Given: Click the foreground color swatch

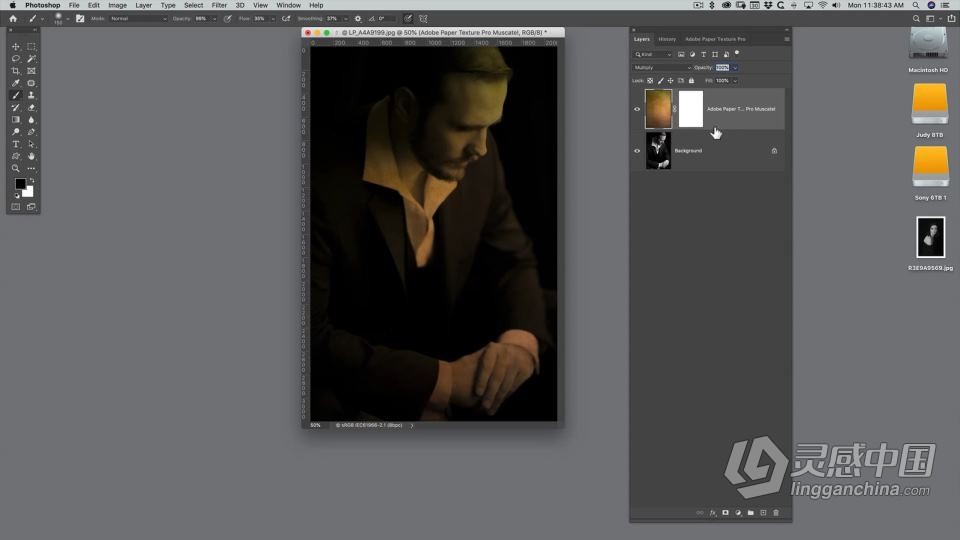Looking at the screenshot, I should point(20,184).
